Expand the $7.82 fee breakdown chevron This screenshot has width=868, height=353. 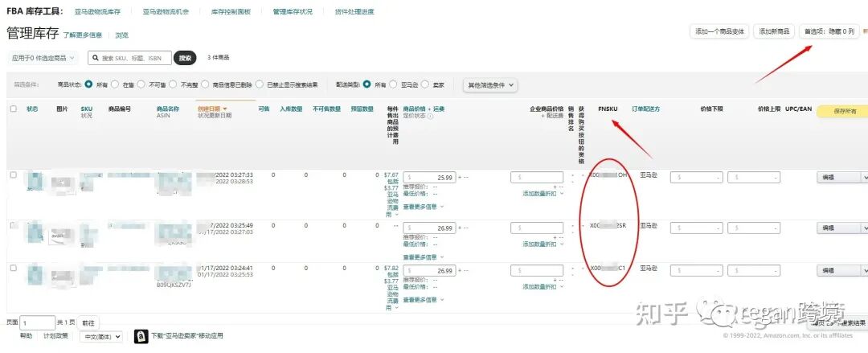tap(396, 307)
